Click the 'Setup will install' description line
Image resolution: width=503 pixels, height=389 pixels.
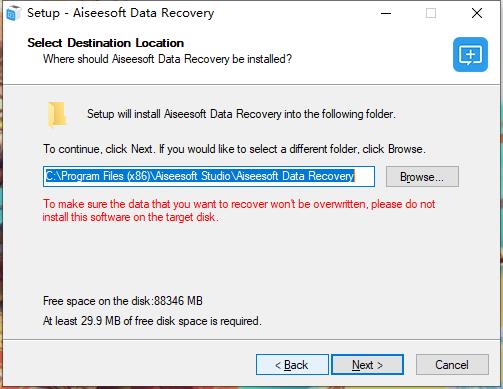(x=241, y=114)
